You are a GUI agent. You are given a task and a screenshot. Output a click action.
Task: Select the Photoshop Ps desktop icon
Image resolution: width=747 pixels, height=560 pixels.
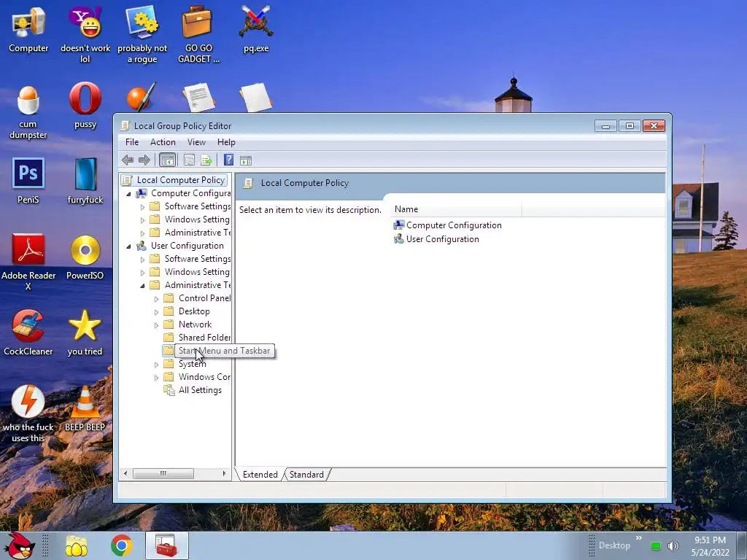point(28,181)
